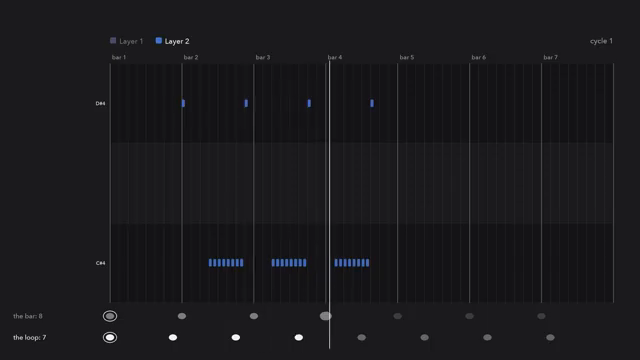Select the Layer 2 label

pos(177,41)
